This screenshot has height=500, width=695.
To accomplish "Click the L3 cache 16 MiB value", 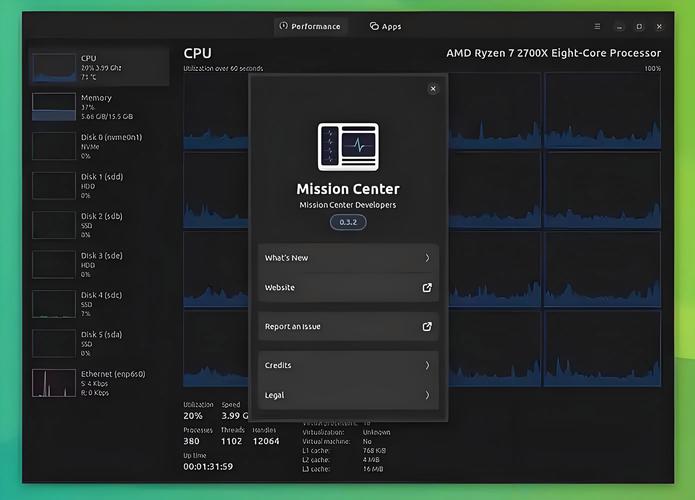I will [373, 469].
